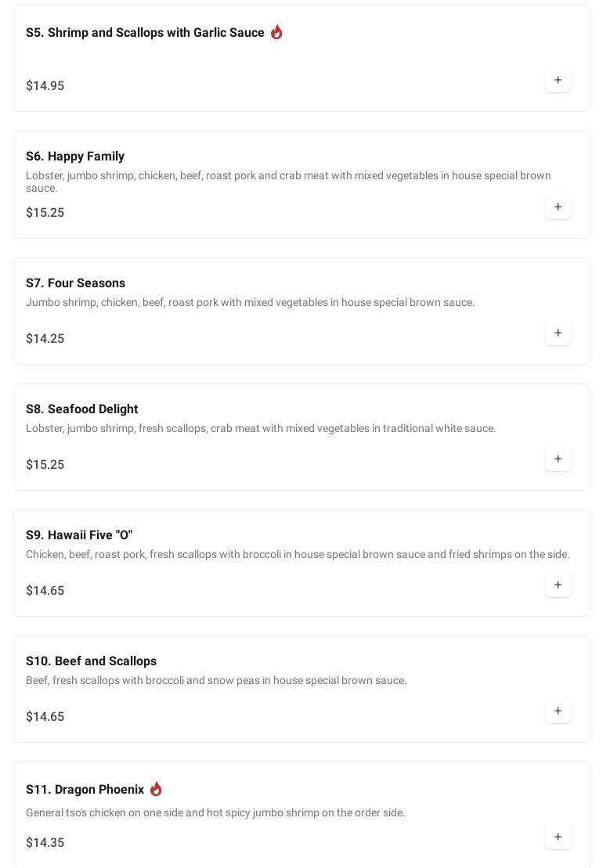Viewport: 603px width, 868px height.
Task: Open S10. Beef and Scallops title
Action: 91,661
